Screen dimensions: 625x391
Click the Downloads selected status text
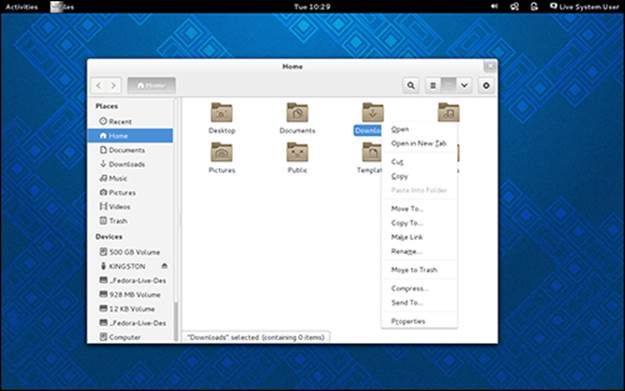(256, 337)
